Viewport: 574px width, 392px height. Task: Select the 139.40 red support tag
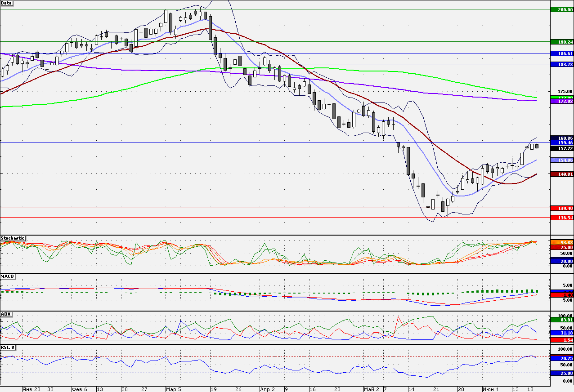[x=562, y=208]
